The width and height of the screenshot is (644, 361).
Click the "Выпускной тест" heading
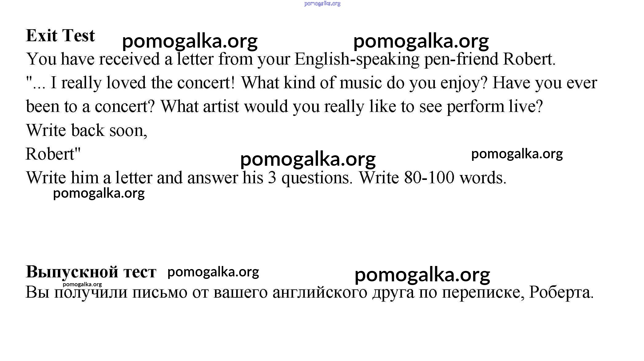pyautogui.click(x=91, y=272)
